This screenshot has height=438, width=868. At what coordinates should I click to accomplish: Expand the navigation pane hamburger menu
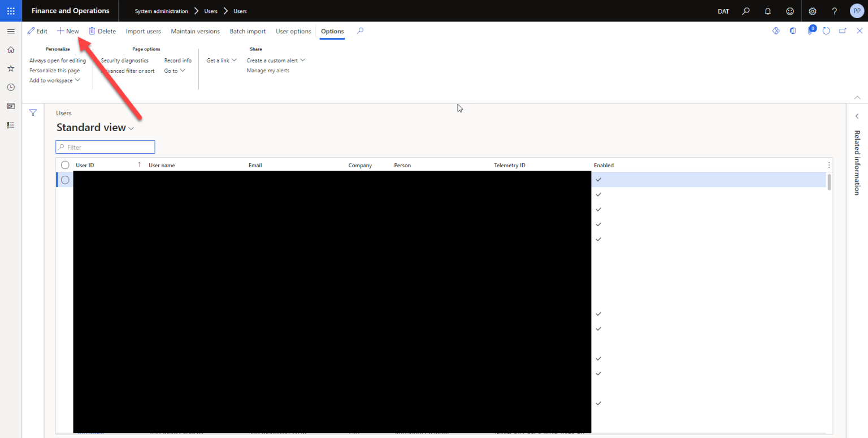(11, 31)
